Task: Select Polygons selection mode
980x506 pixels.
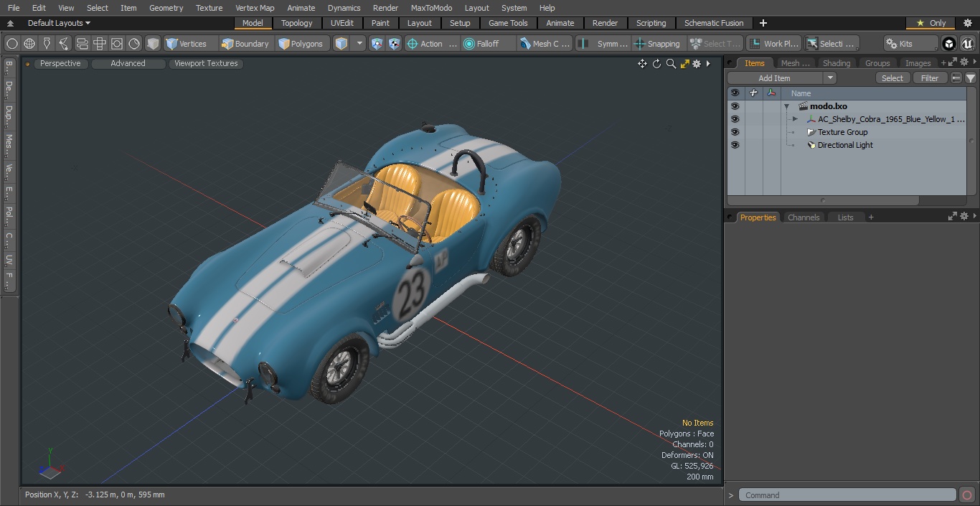Action: 301,44
